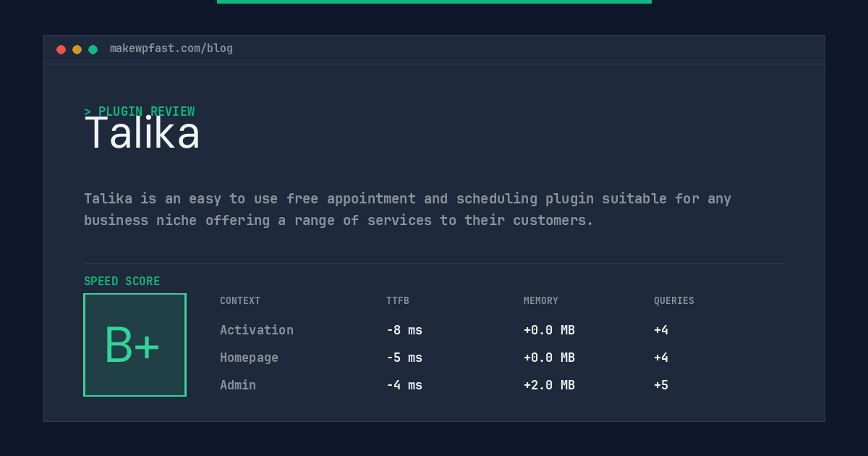Click the Admin queries value +5
Viewport: 868px width, 456px height.
pos(661,385)
